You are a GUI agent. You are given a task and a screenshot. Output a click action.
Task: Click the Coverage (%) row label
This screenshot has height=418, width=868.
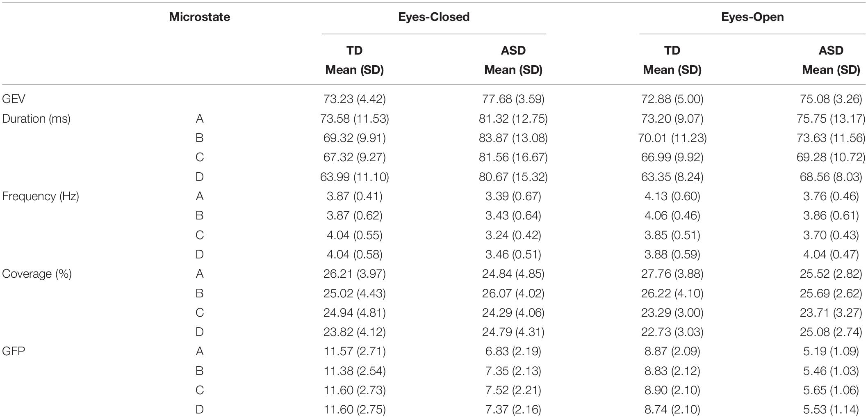pyautogui.click(x=37, y=274)
